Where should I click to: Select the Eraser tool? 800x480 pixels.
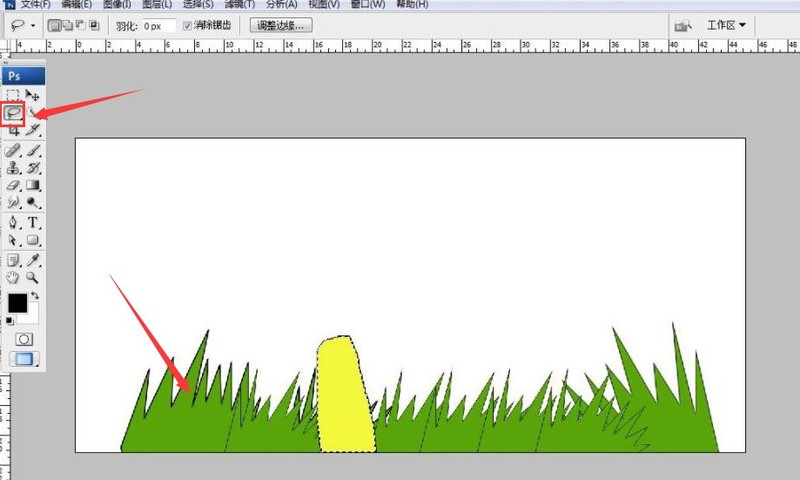click(13, 186)
